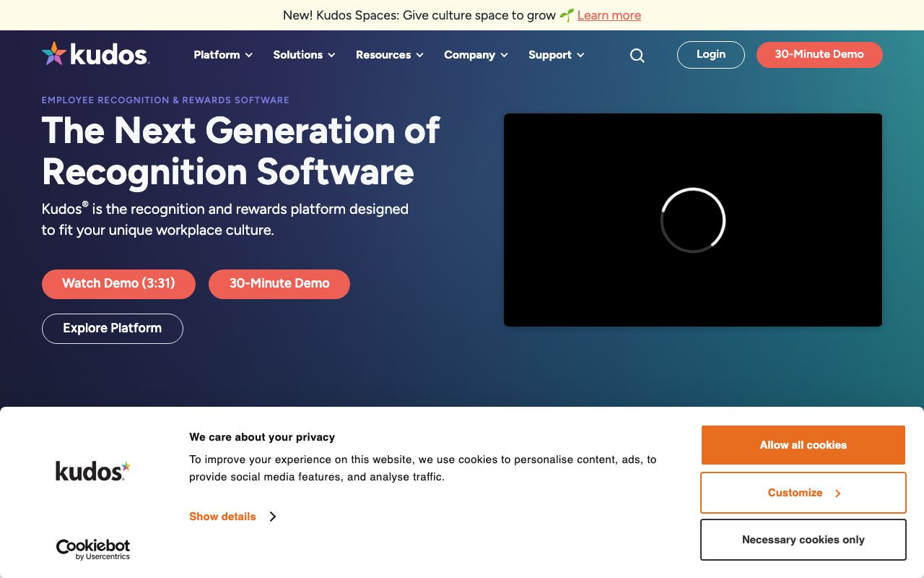The height and width of the screenshot is (578, 924).
Task: Accept with Allow all cookies
Action: point(803,445)
